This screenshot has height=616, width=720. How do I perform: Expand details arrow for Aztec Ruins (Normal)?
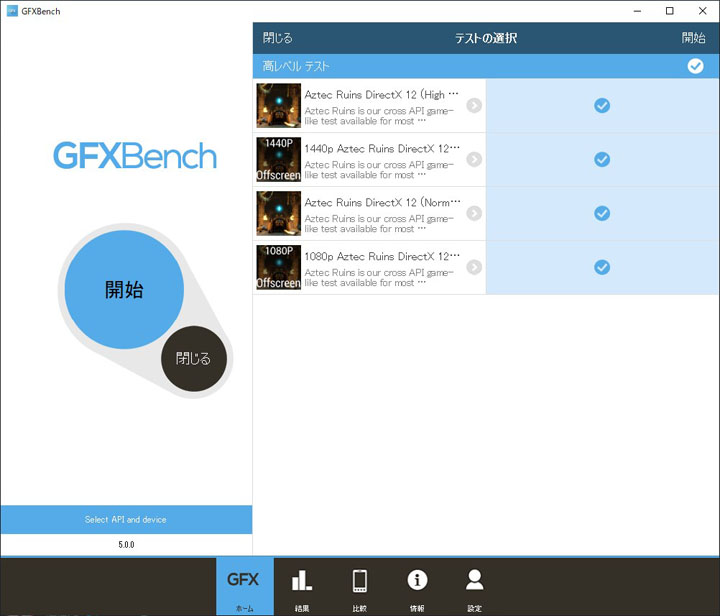[x=474, y=213]
